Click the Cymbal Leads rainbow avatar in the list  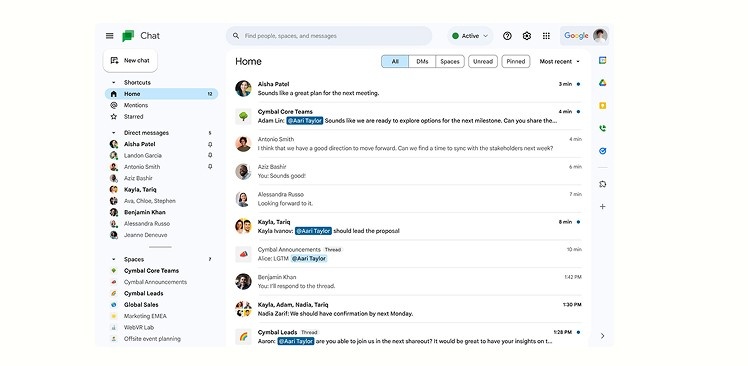pyautogui.click(x=243, y=336)
